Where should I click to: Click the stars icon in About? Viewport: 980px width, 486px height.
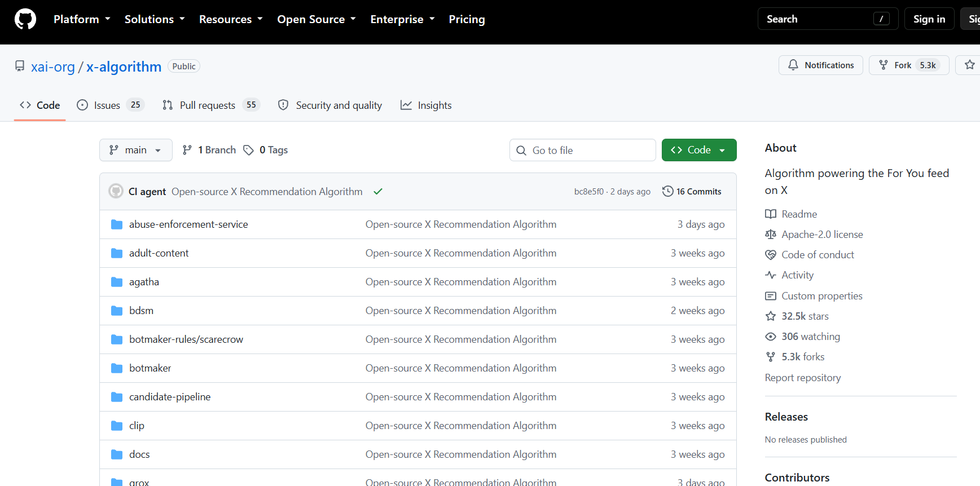point(771,316)
